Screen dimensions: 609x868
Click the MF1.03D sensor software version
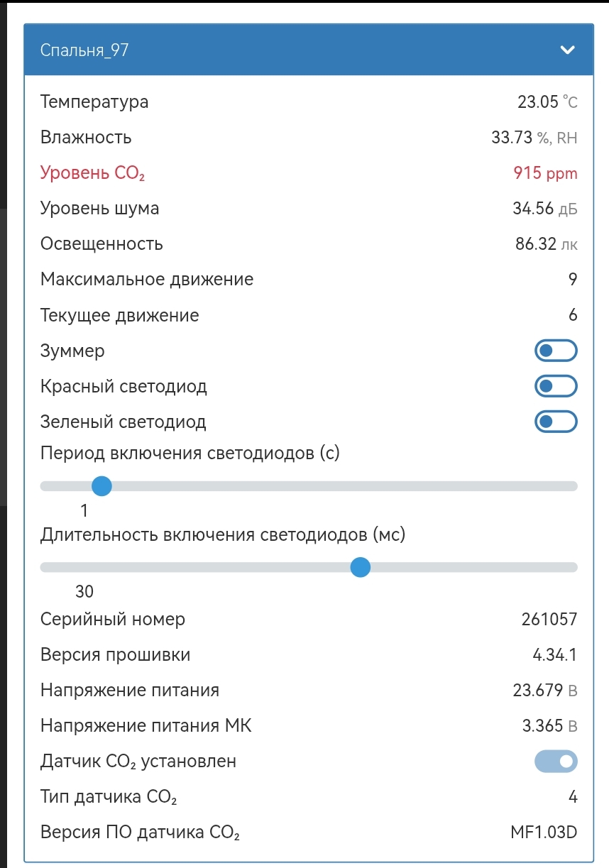click(544, 833)
